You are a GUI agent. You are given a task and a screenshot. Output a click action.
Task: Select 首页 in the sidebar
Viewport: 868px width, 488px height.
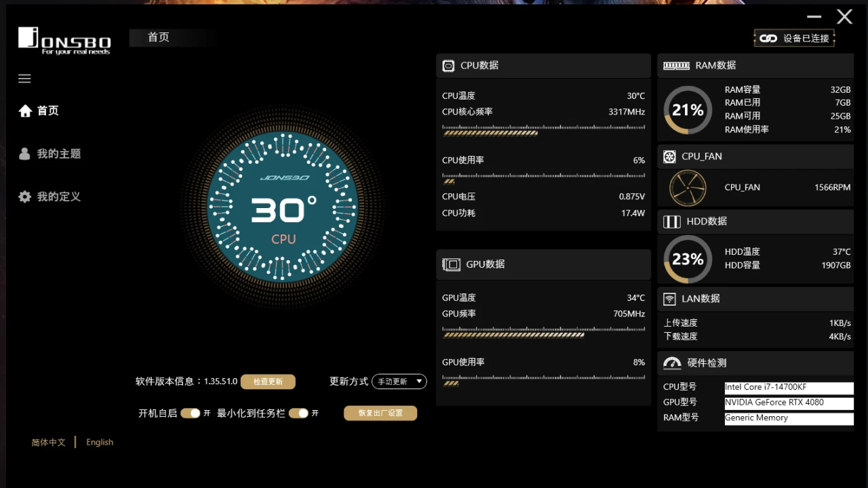tap(39, 110)
